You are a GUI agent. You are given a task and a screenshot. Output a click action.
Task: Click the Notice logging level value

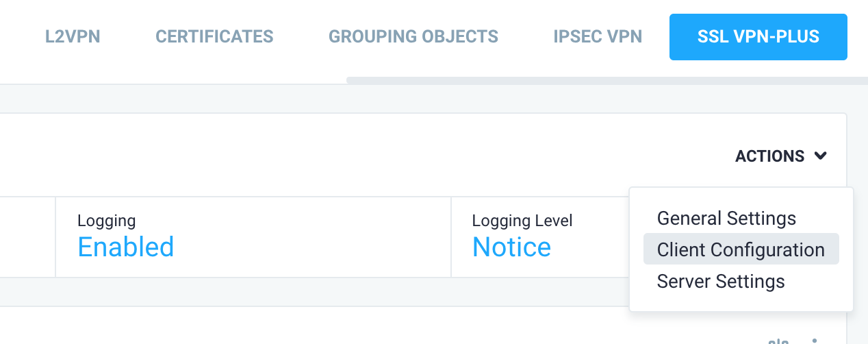(x=511, y=247)
